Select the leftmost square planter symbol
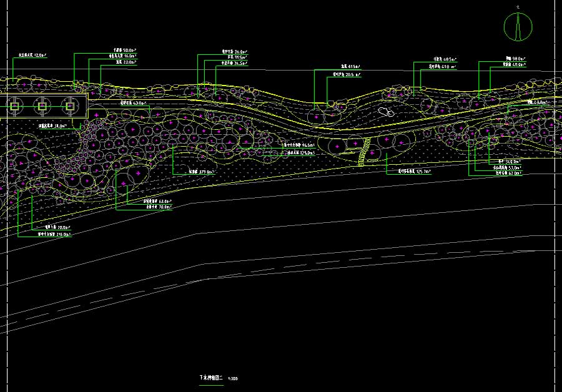This screenshot has width=562, height=392. pyautogui.click(x=14, y=107)
